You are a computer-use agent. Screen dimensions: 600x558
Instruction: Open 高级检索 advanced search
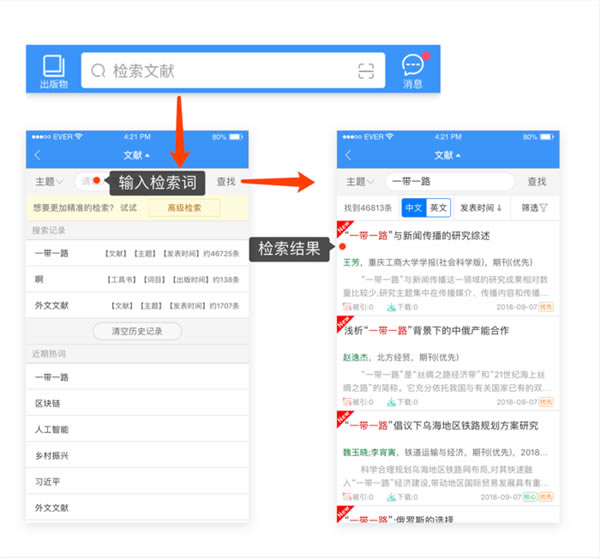click(184, 208)
